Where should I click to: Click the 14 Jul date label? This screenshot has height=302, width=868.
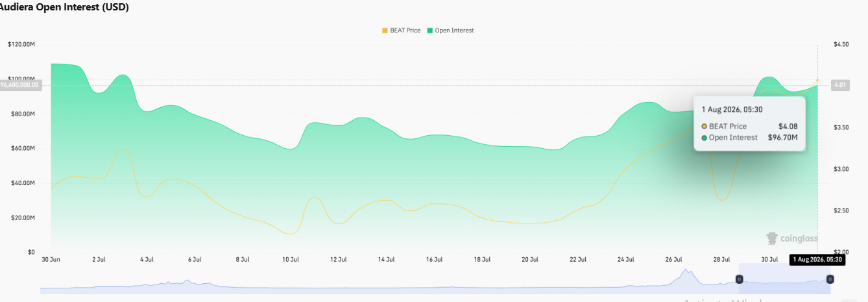point(386,260)
